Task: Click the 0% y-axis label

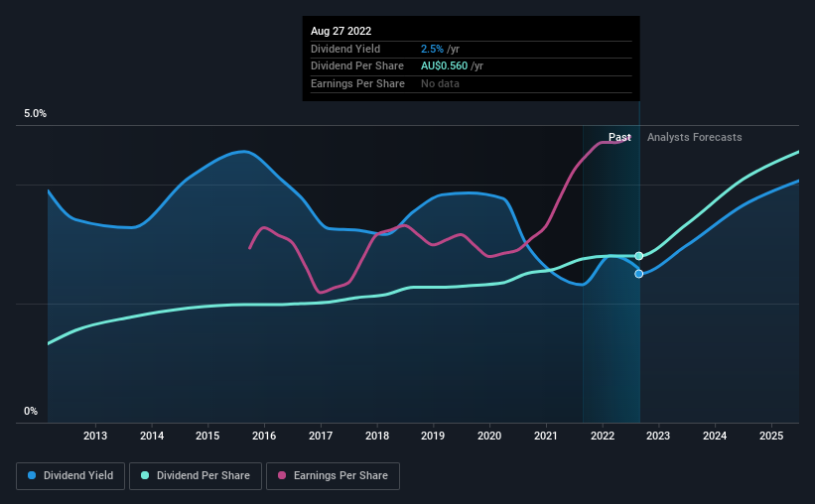Action: (x=31, y=411)
